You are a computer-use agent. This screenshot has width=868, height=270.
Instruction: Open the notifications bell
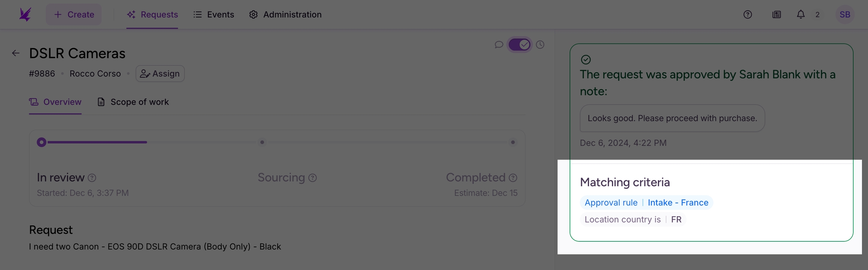(801, 14)
